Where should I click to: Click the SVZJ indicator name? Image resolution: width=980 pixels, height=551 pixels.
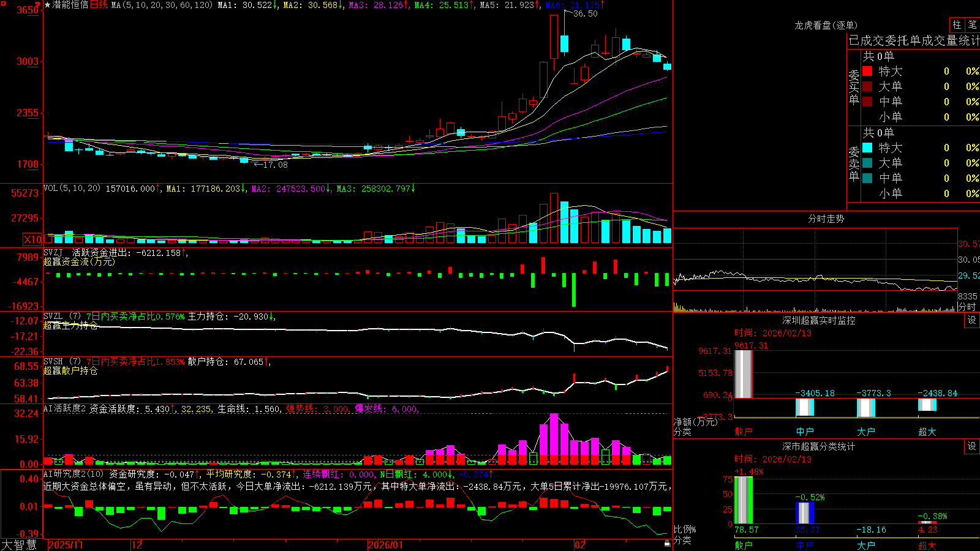click(53, 252)
